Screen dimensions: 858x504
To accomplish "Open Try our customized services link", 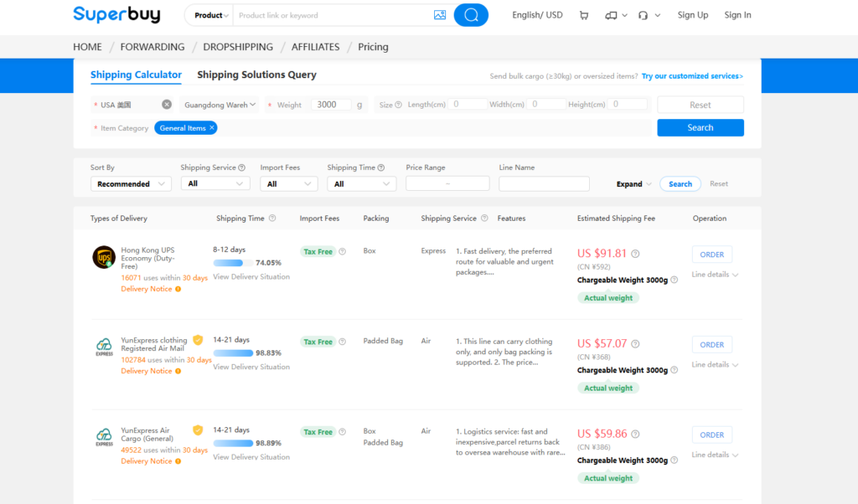I will pyautogui.click(x=692, y=75).
